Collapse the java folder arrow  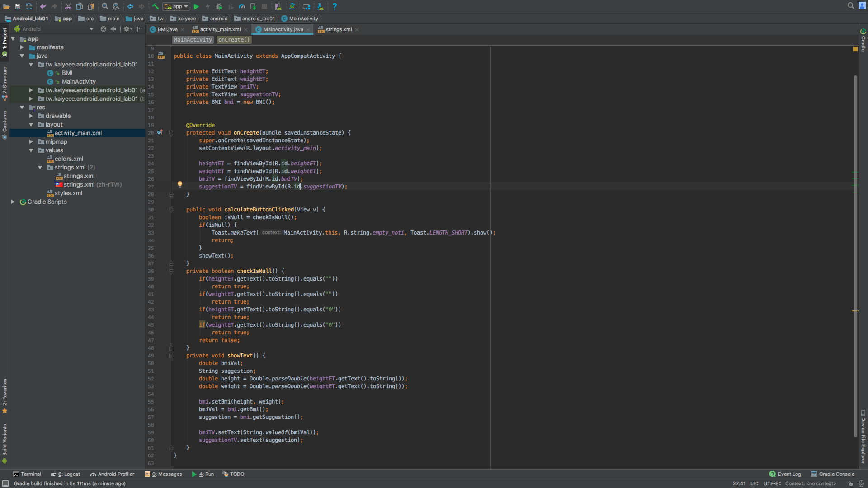click(22, 56)
